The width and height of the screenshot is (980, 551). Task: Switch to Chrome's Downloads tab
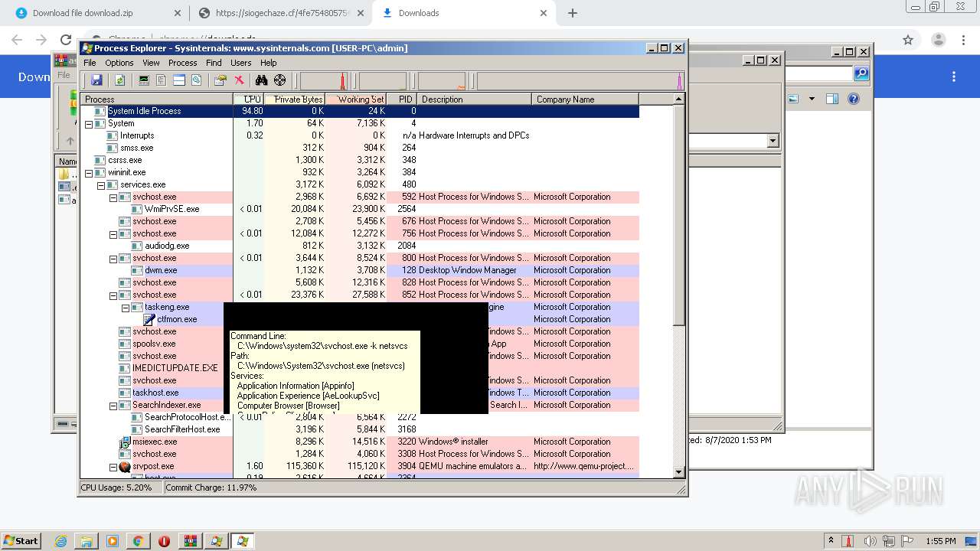pos(464,13)
